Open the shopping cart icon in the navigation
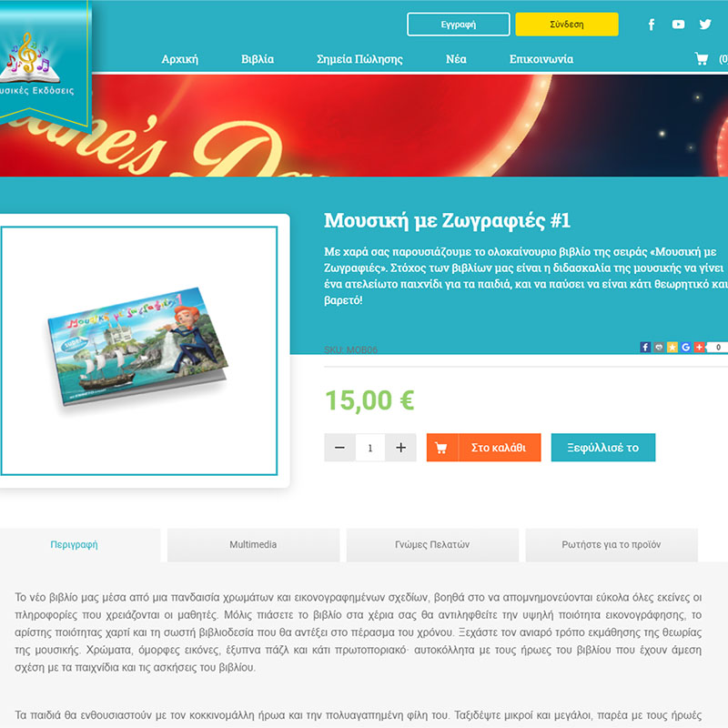 click(701, 59)
